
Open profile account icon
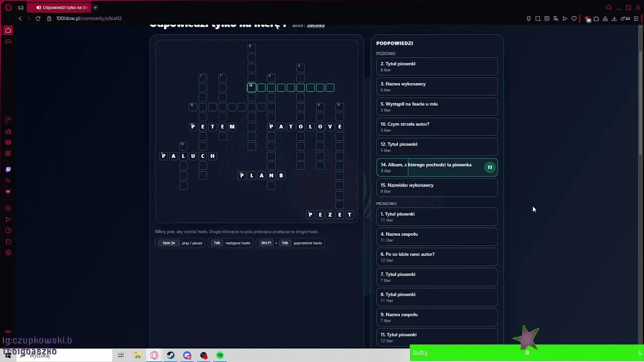(605, 19)
